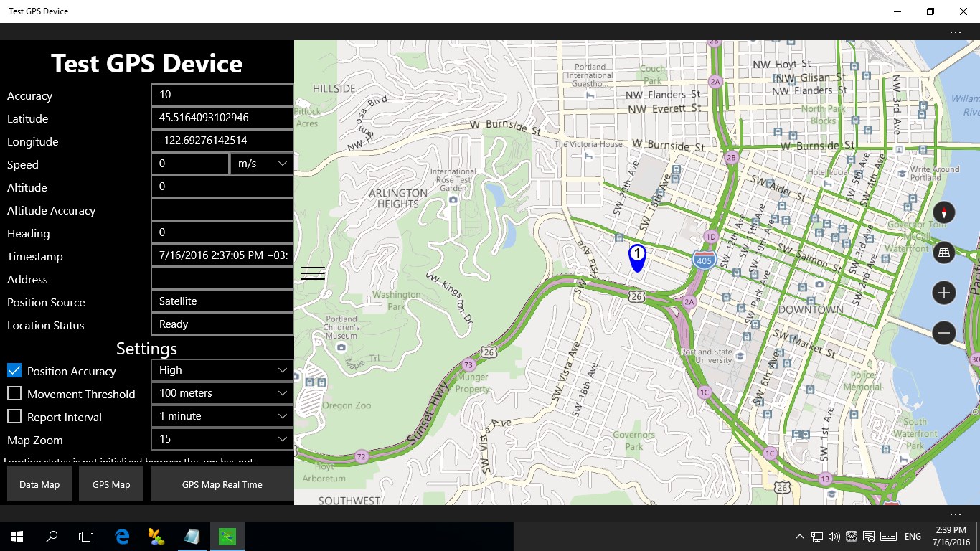Open the app's see more ellipsis menu
This screenshot has height=551, width=980.
(956, 32)
